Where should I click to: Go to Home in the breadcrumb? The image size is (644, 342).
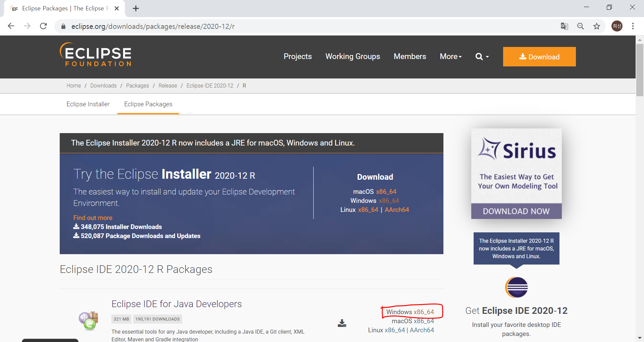[73, 85]
